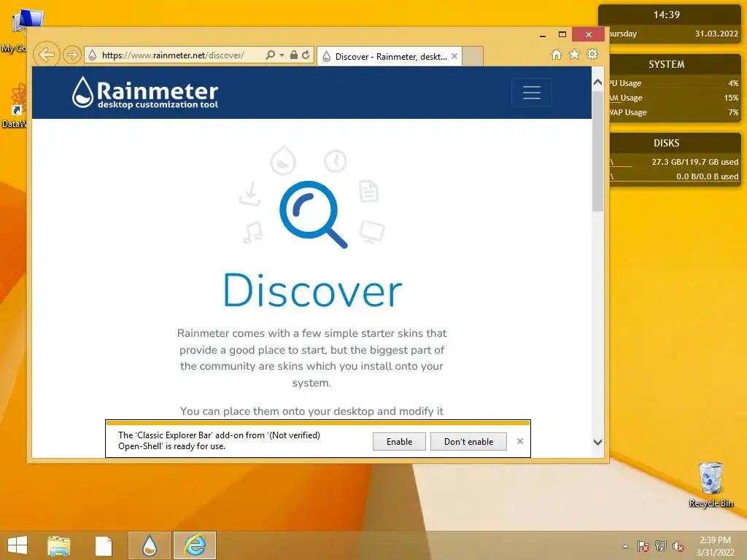Click the muted volume tray icon

(678, 546)
